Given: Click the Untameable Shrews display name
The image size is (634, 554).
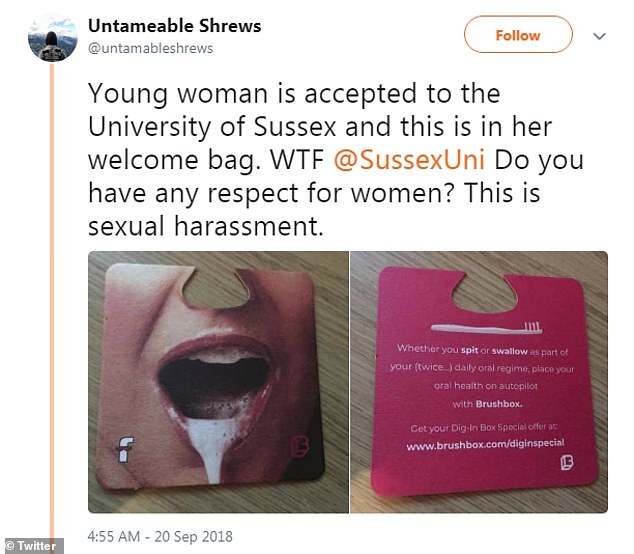Looking at the screenshot, I should point(175,26).
